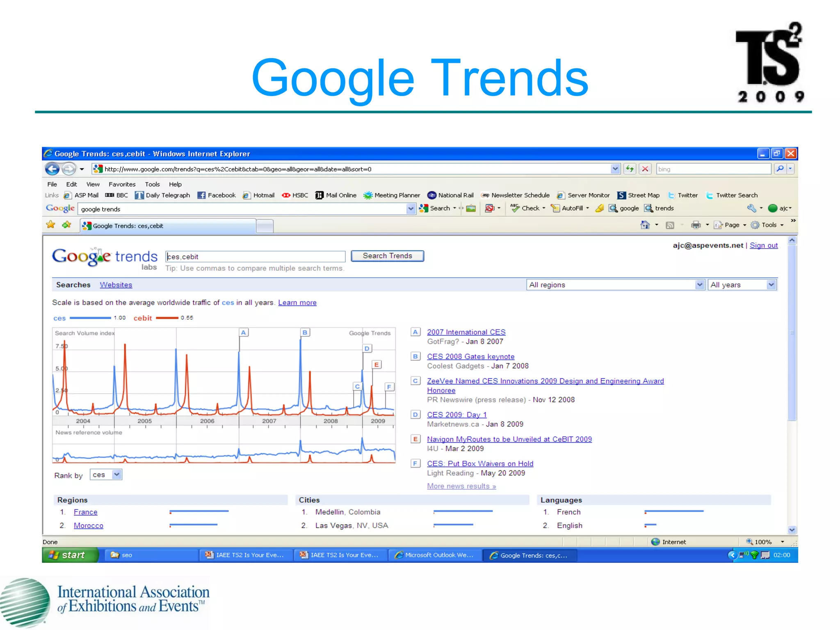The image size is (840, 630).
Task: Open the Meeting Planner bookmark
Action: coord(392,195)
